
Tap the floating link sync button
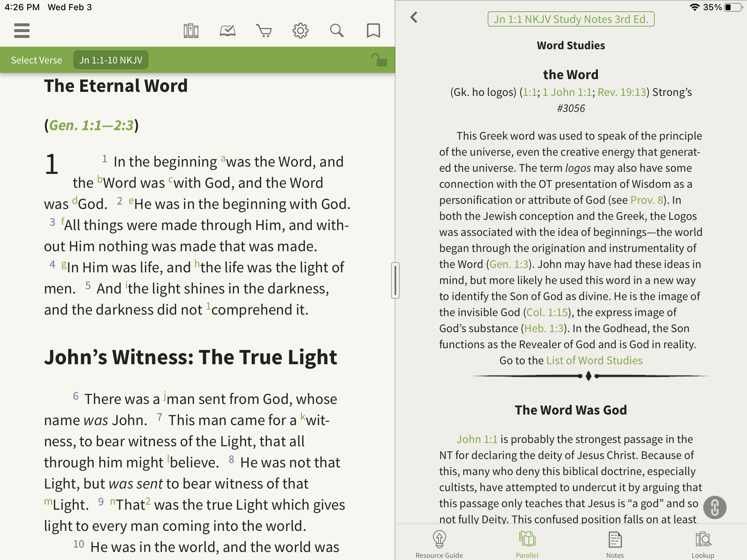[x=715, y=507]
